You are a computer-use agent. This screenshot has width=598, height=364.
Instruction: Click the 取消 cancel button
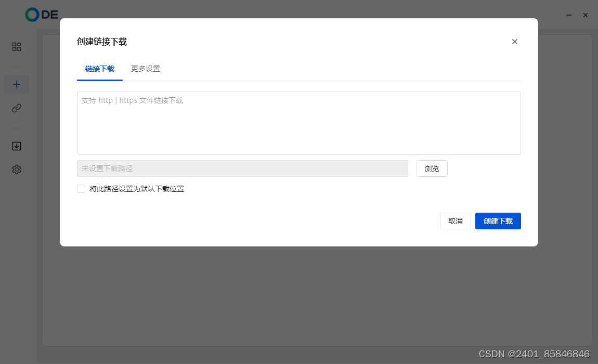[x=456, y=221]
